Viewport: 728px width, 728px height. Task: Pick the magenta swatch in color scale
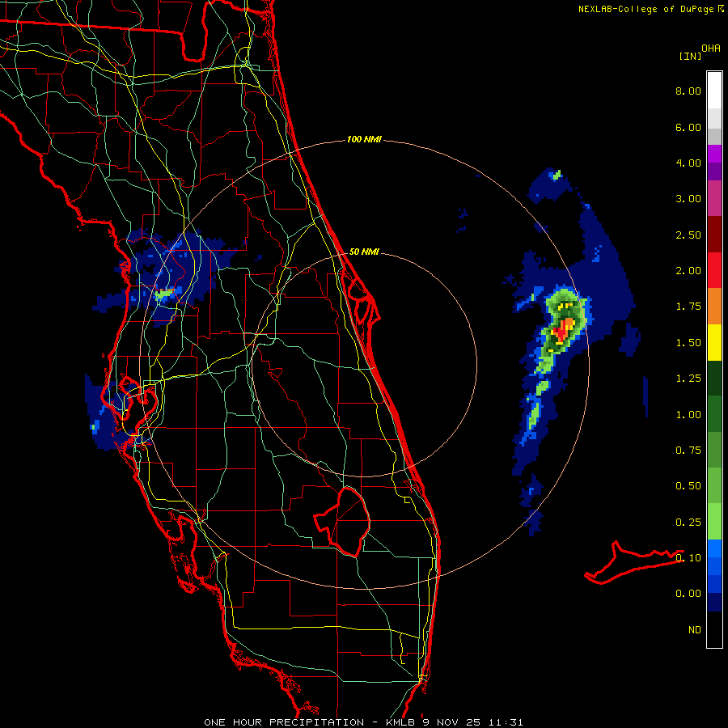(714, 154)
